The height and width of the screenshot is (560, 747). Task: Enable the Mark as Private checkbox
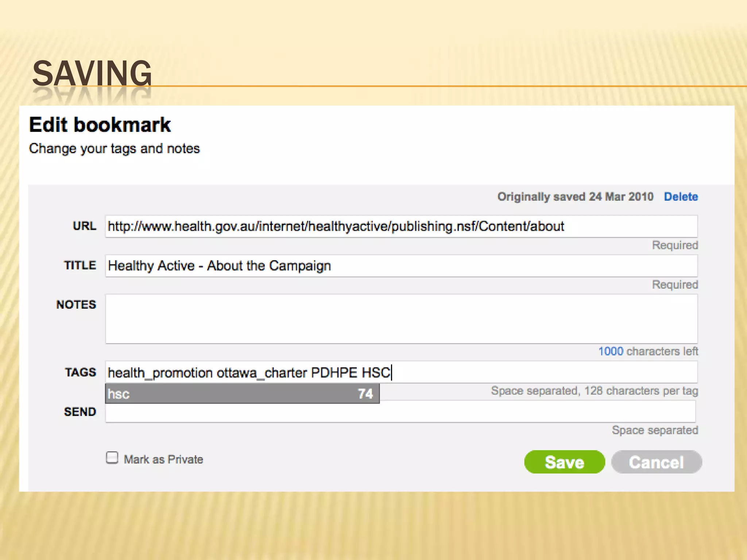(112, 458)
